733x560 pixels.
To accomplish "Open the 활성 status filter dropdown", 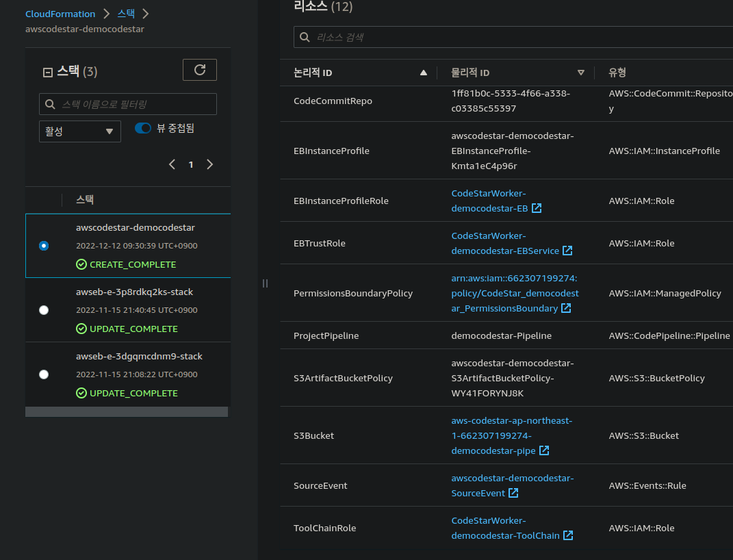I will (x=80, y=131).
